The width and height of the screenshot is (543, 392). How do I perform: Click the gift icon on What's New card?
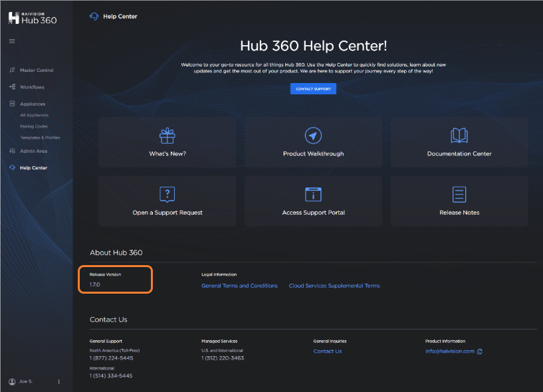pyautogui.click(x=167, y=136)
